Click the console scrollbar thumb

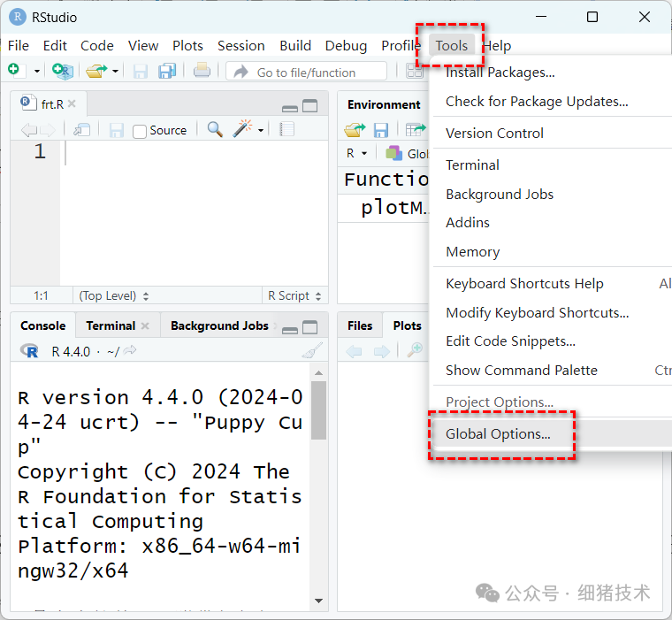point(318,410)
